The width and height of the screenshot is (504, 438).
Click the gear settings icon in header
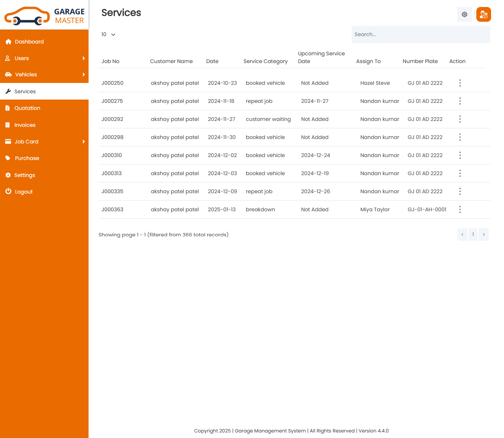tap(464, 14)
